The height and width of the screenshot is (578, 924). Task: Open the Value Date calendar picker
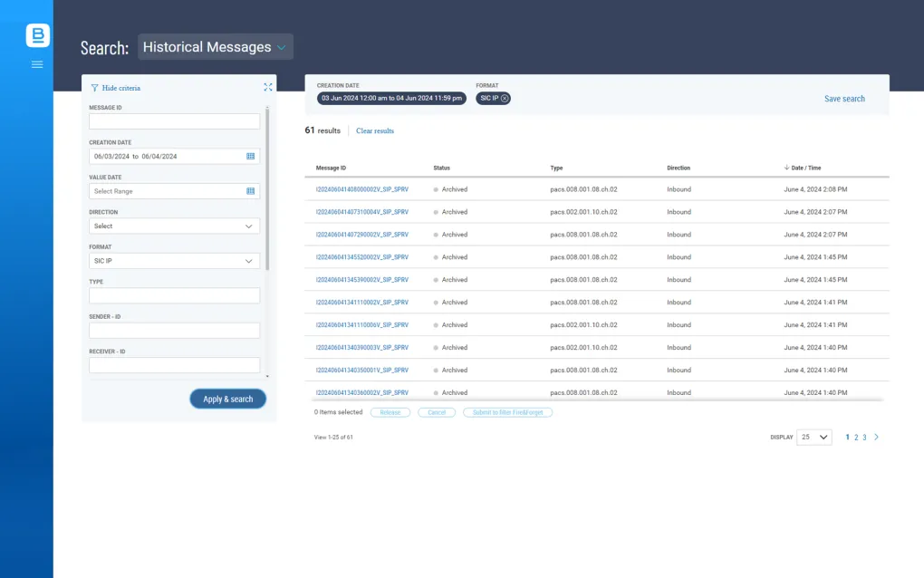coord(251,191)
